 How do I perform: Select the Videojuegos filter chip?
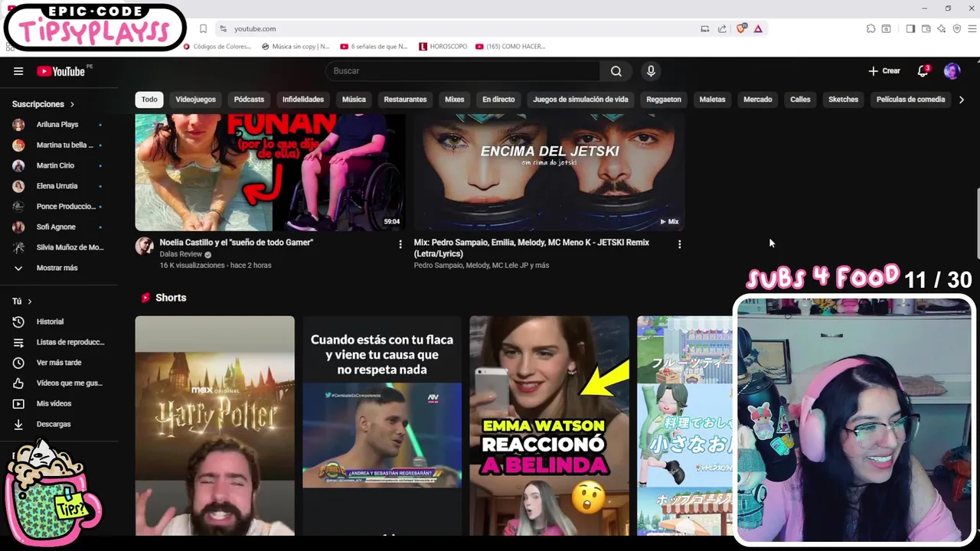pyautogui.click(x=195, y=99)
